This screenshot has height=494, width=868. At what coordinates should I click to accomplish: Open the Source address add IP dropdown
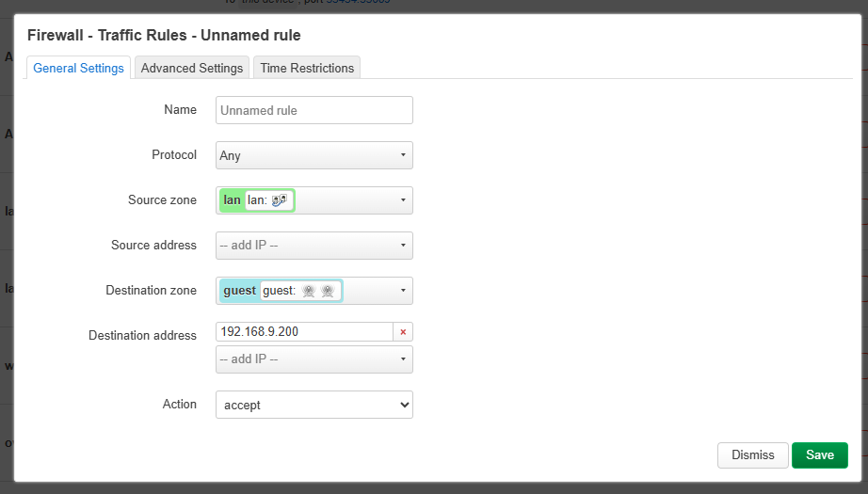[x=313, y=246]
